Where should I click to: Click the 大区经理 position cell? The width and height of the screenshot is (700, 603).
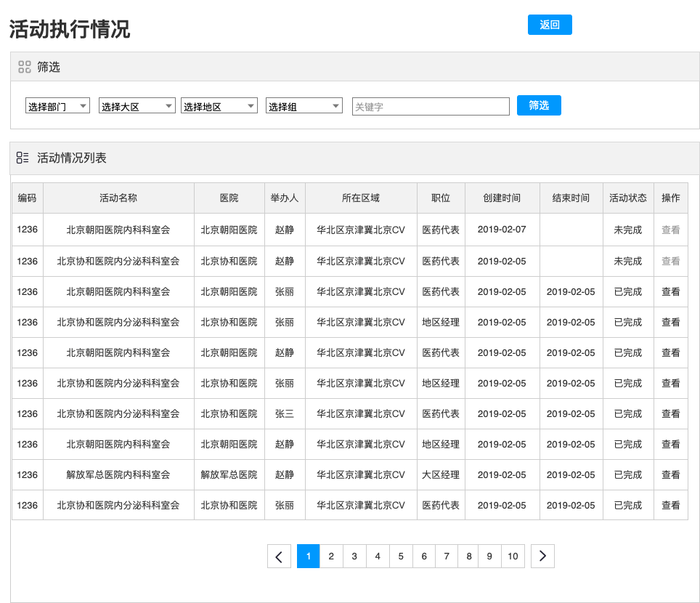[441, 475]
